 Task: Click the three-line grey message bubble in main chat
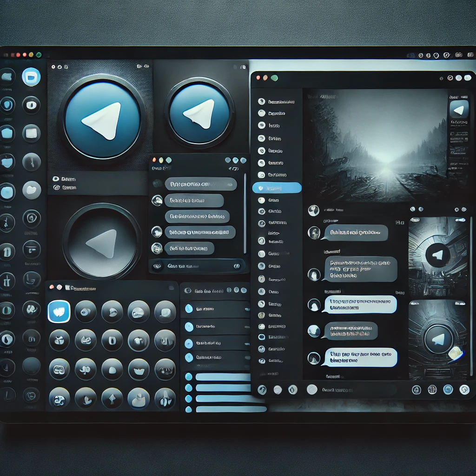361,269
